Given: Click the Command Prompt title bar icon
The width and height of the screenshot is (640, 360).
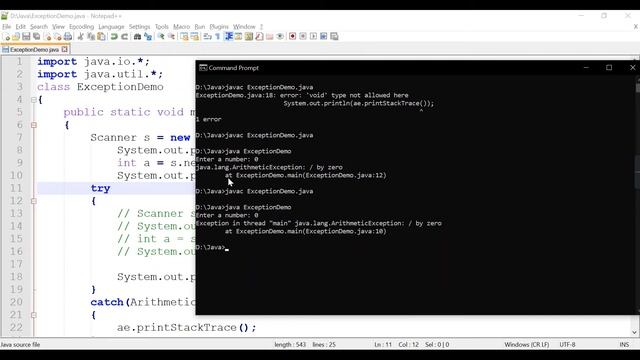Looking at the screenshot, I should point(203,68).
